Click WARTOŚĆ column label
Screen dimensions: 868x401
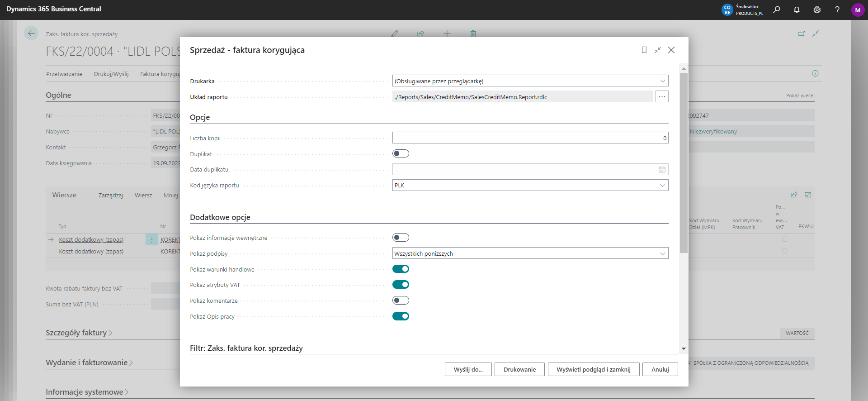coord(797,333)
